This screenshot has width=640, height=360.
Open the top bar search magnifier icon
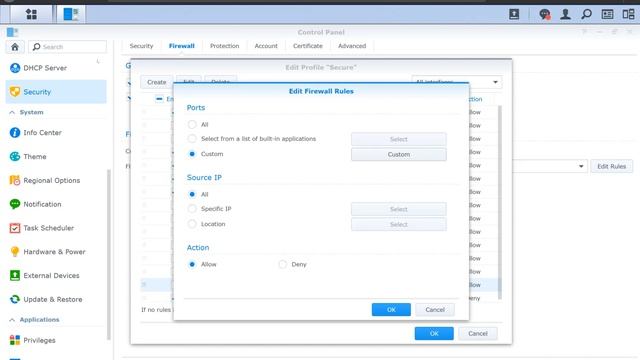586,14
